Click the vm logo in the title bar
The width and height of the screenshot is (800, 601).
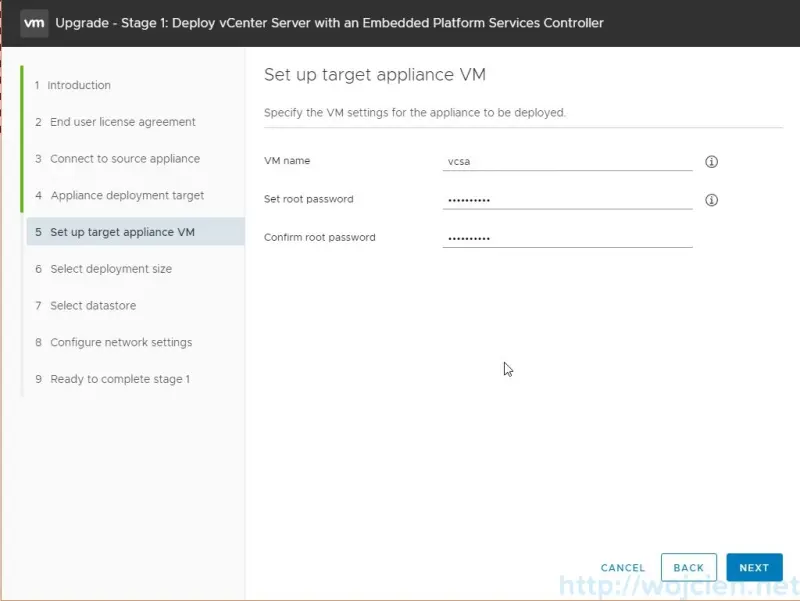point(33,22)
